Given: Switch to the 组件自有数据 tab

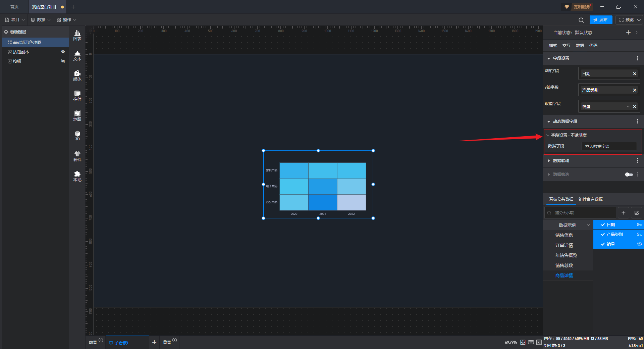Looking at the screenshot, I should (591, 199).
